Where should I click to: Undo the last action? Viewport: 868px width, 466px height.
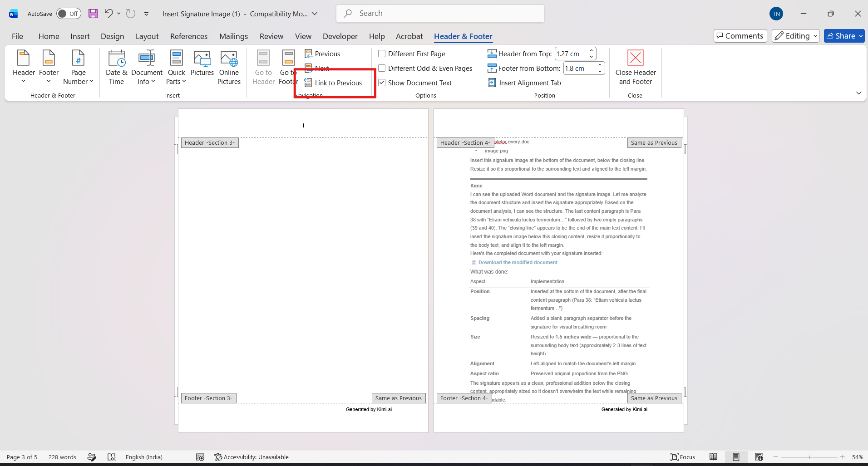(x=108, y=14)
